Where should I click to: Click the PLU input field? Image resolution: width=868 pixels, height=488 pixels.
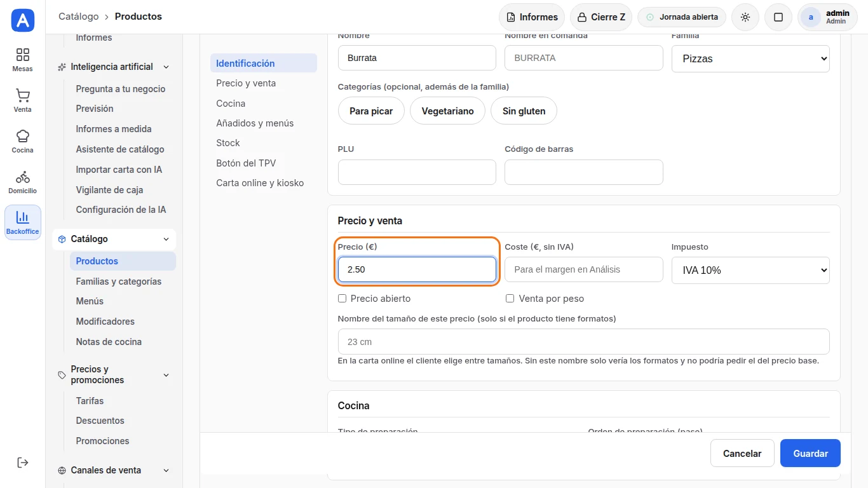417,172
